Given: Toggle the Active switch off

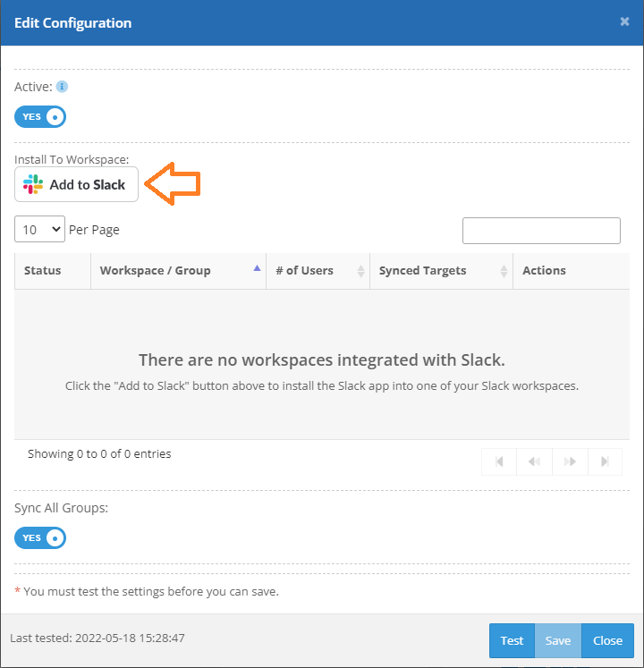Looking at the screenshot, I should (x=40, y=117).
